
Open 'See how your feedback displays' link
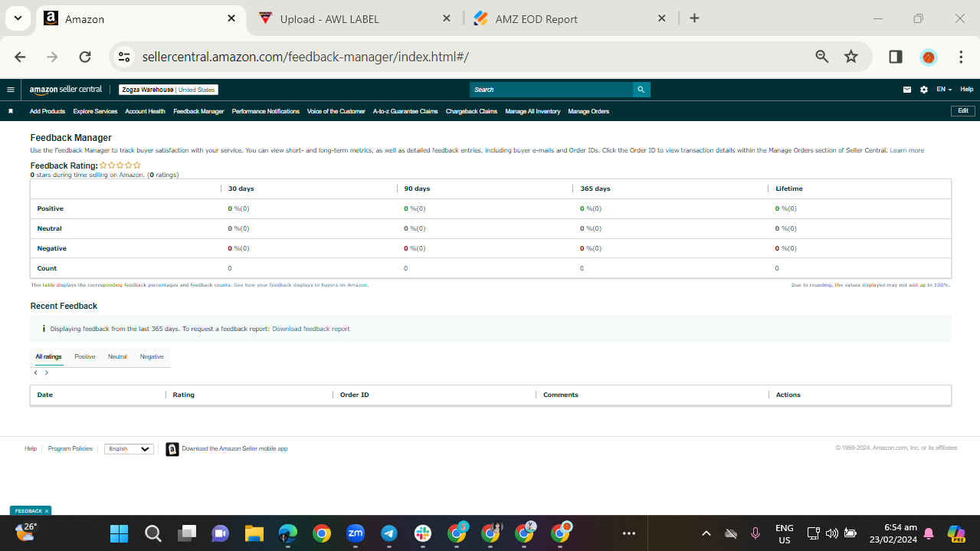point(301,285)
